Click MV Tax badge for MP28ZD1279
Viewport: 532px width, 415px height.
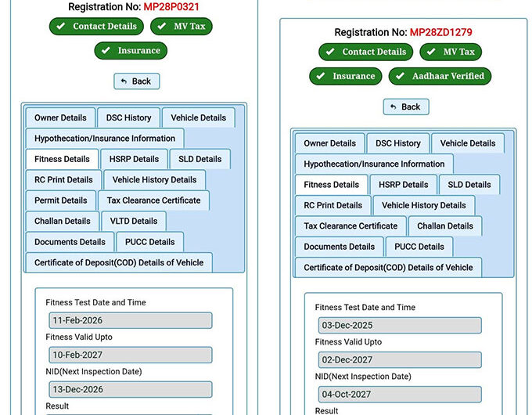451,52
